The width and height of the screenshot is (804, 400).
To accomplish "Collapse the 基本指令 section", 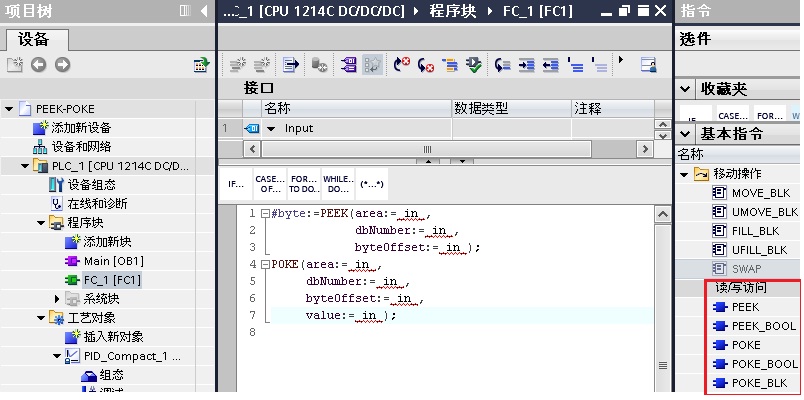I will [x=685, y=134].
